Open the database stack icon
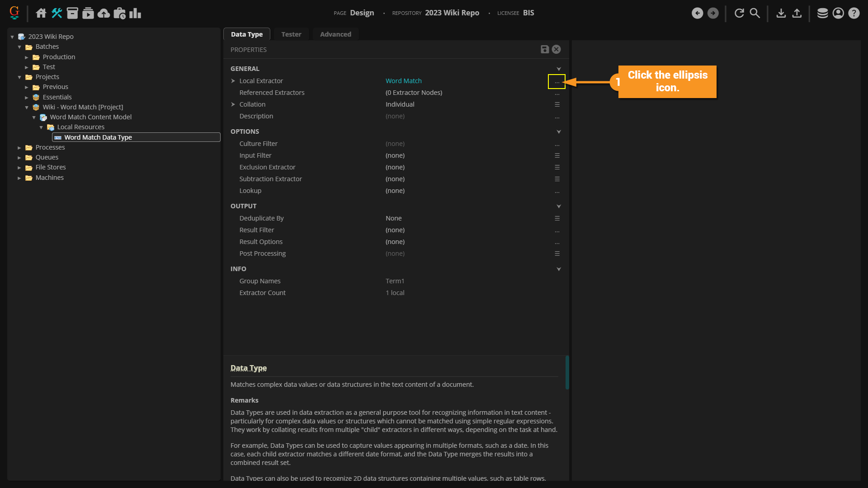This screenshot has width=868, height=488. (x=823, y=13)
